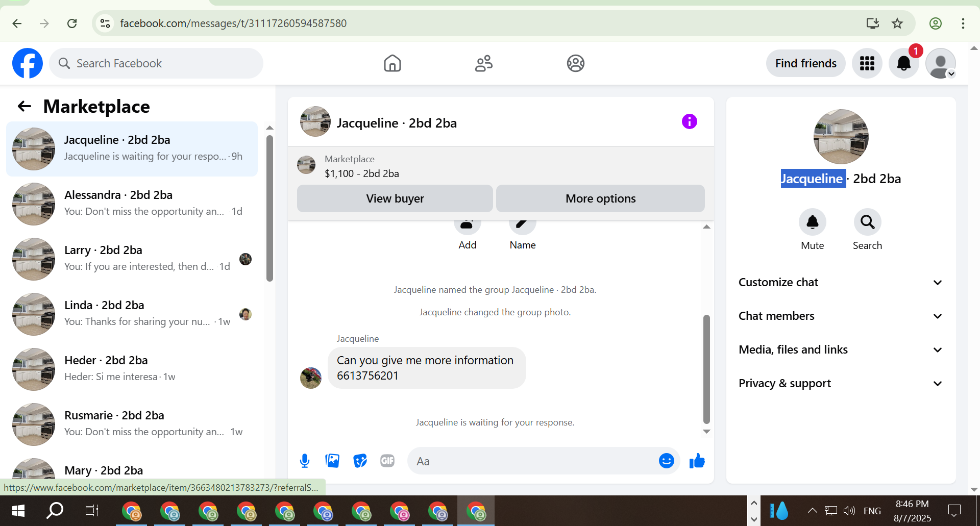
Task: Open the Windows notification center icon
Action: 954,511
